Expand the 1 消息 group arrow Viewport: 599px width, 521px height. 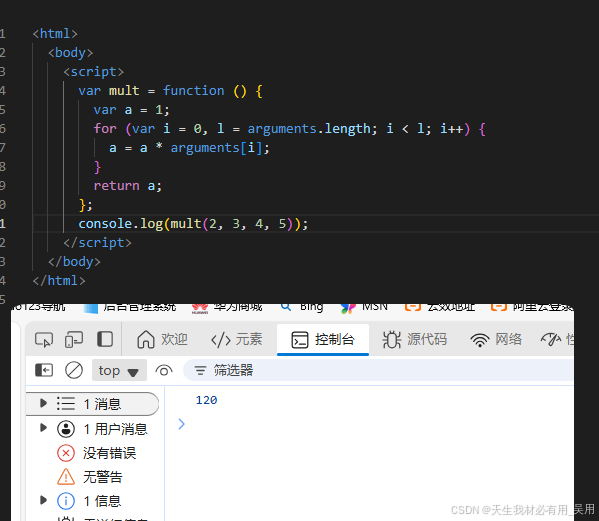(x=43, y=403)
